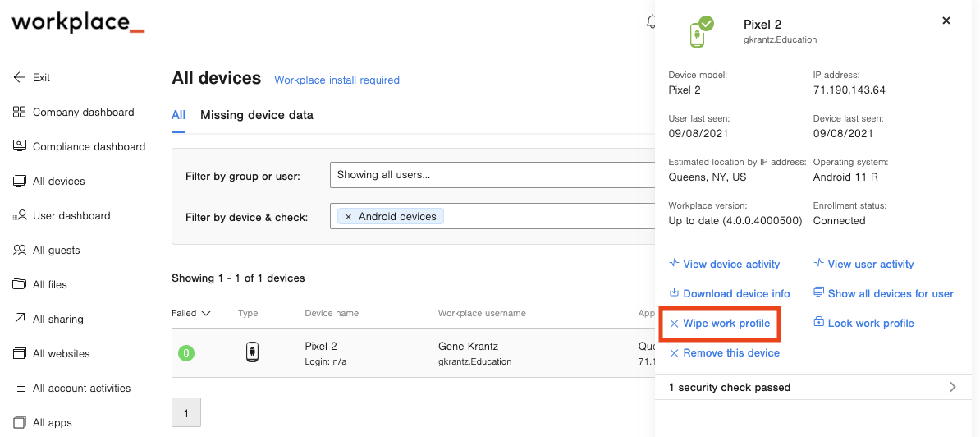This screenshot has height=437, width=980.
Task: Switch to the All tab
Action: [x=179, y=115]
